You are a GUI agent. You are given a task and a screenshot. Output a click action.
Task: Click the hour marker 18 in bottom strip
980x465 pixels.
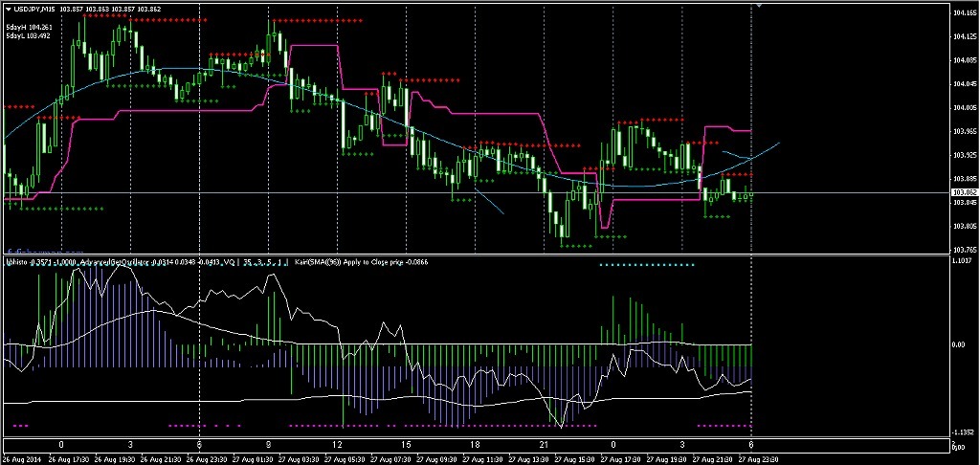tap(475, 445)
